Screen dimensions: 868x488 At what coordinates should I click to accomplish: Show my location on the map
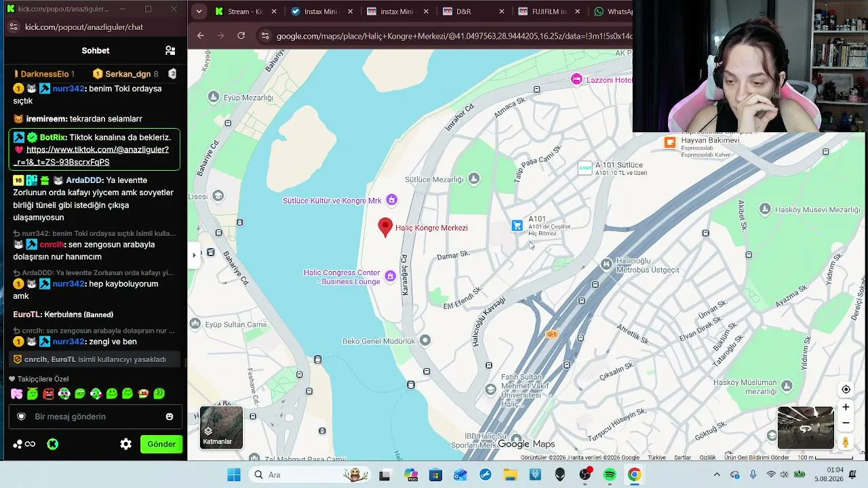click(846, 389)
